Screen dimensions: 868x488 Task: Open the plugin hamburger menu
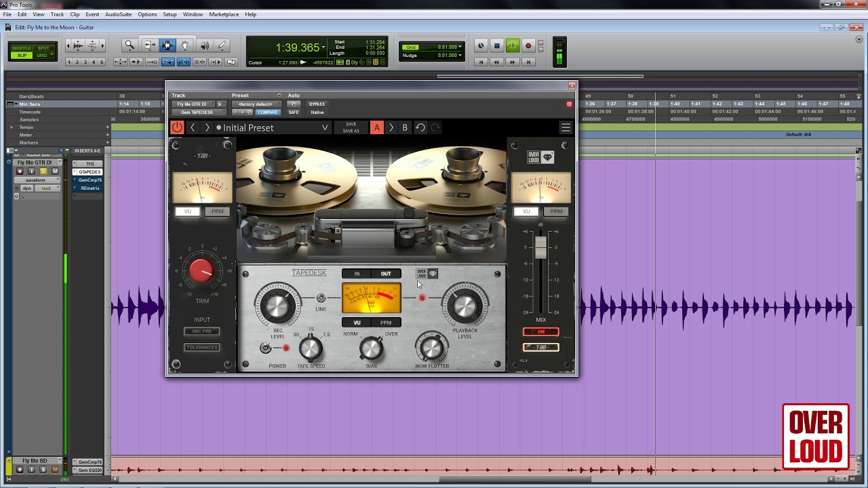coord(566,127)
